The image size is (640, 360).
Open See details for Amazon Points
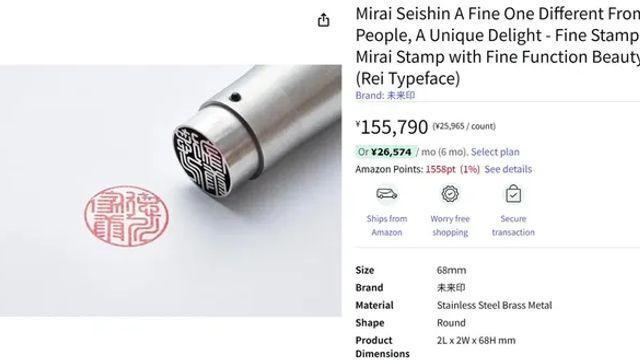click(508, 169)
